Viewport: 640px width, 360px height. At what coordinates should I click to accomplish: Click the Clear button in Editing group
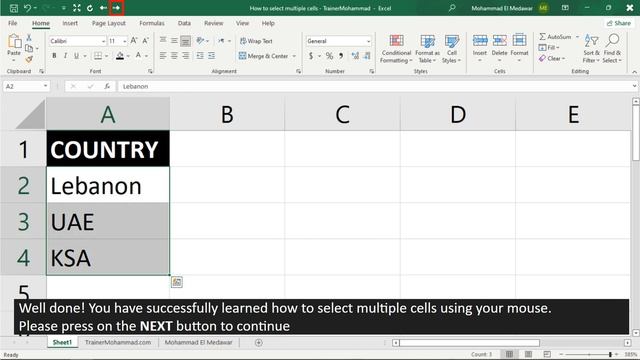pos(553,59)
